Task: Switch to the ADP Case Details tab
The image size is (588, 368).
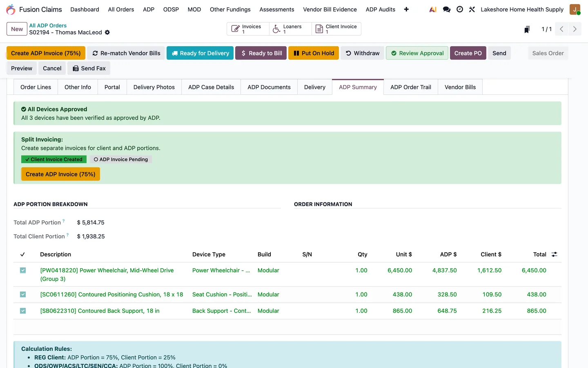Action: (211, 87)
